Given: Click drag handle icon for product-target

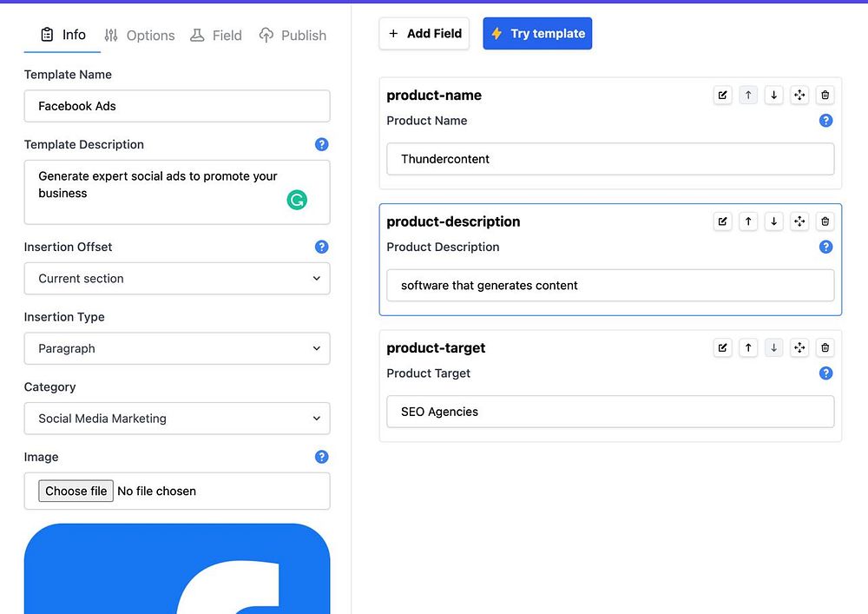Looking at the screenshot, I should [x=799, y=347].
